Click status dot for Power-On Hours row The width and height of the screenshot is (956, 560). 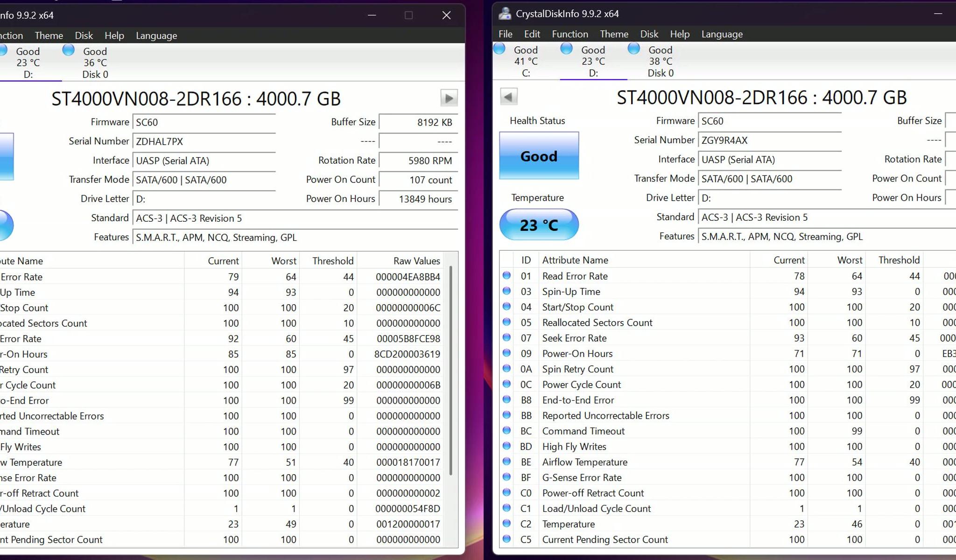(506, 353)
